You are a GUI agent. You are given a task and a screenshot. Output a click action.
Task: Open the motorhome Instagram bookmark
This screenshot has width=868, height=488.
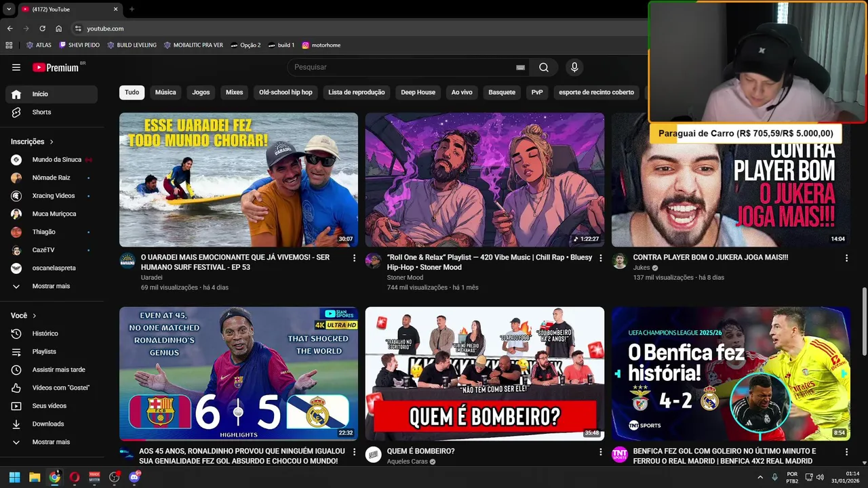click(x=321, y=45)
